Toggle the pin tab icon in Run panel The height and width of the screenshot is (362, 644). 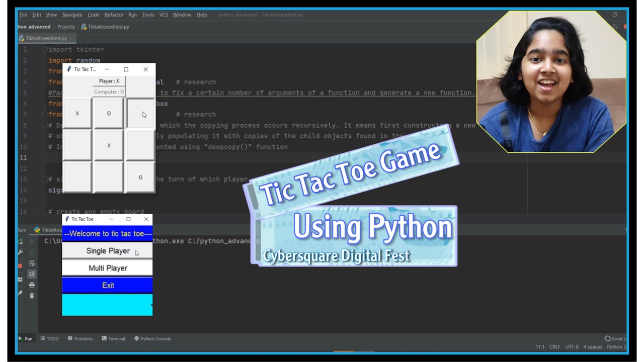coord(20,293)
